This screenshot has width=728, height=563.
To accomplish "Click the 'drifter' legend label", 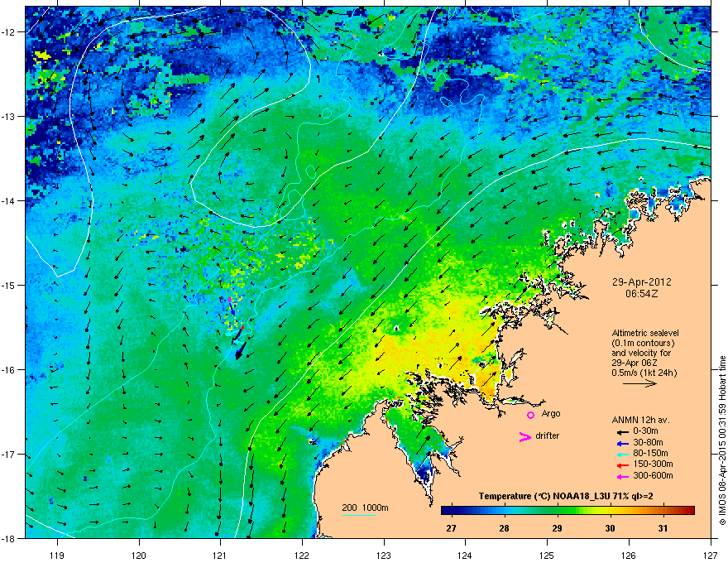I will [x=548, y=435].
